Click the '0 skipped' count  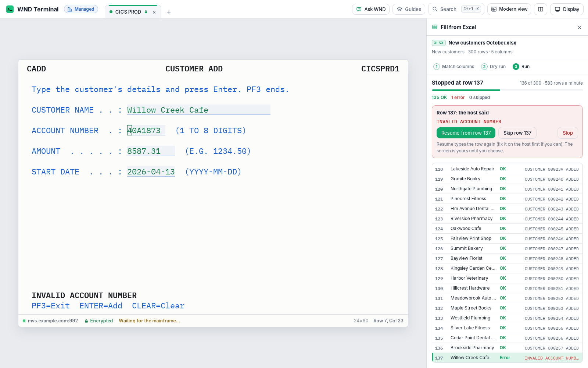480,98
